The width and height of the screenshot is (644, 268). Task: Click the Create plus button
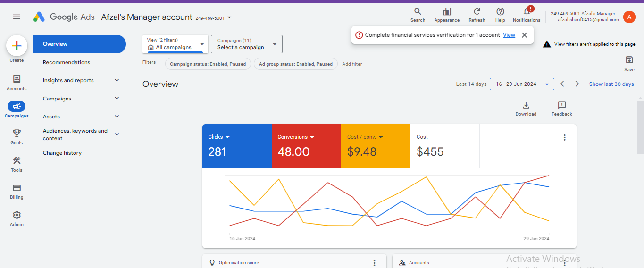click(x=17, y=46)
